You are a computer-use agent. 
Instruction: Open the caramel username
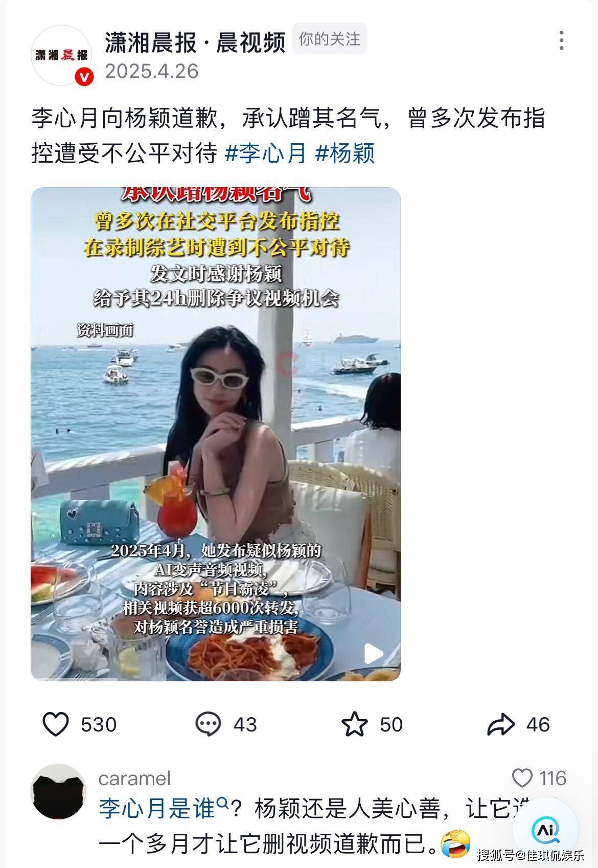pos(135,778)
